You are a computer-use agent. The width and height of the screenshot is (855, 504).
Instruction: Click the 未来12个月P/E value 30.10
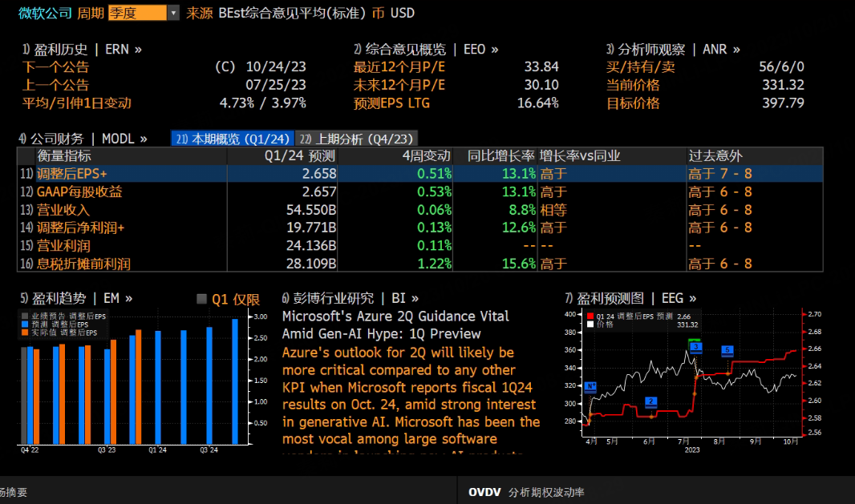click(541, 85)
